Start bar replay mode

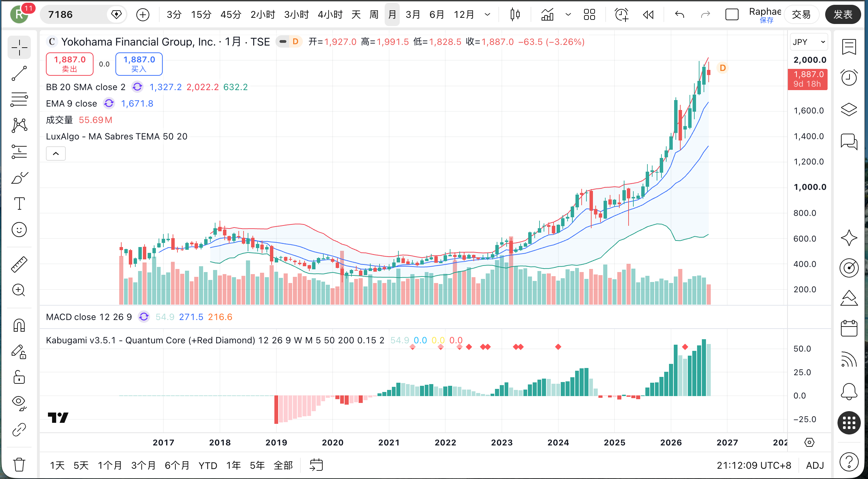coord(648,15)
